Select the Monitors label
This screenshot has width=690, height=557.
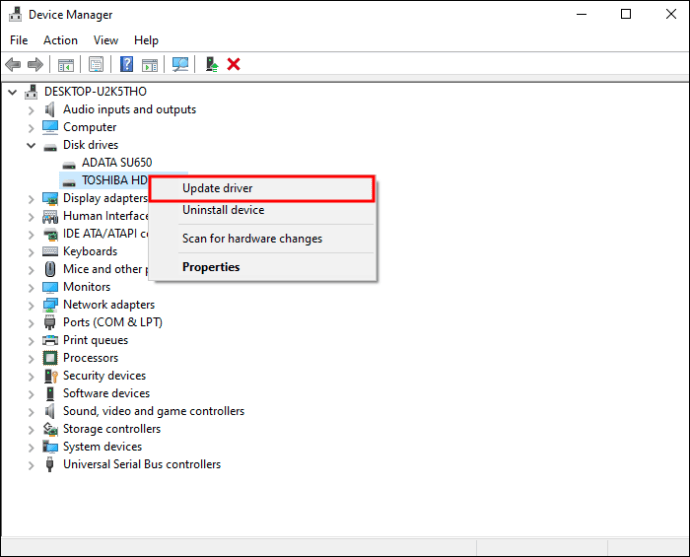click(x=87, y=287)
